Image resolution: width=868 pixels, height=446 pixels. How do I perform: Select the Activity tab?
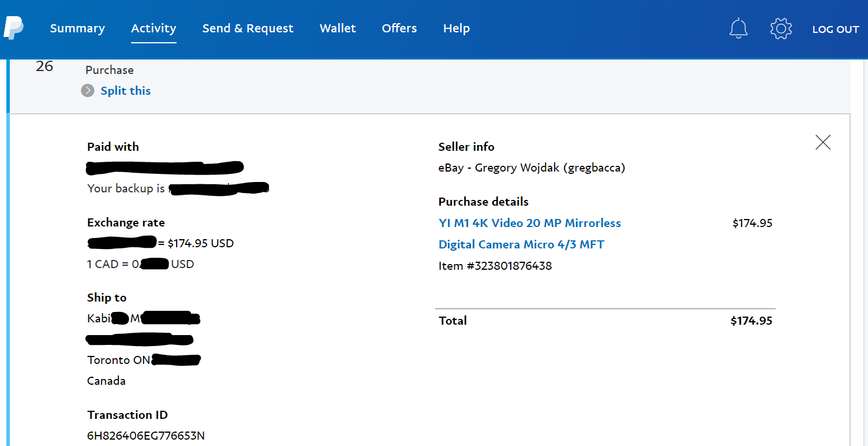point(154,28)
